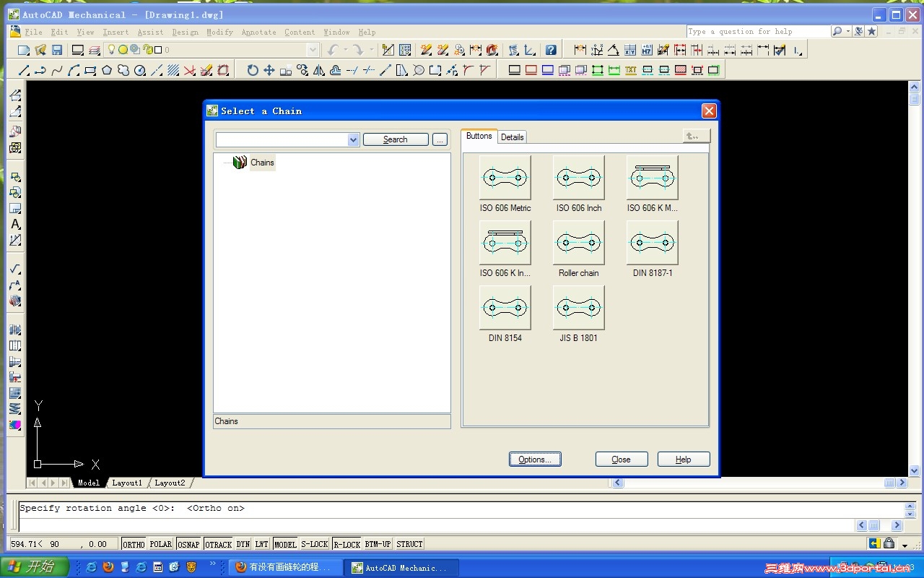Toggle OSNAP in status bar
Image resolution: width=924 pixels, height=578 pixels.
(x=188, y=544)
